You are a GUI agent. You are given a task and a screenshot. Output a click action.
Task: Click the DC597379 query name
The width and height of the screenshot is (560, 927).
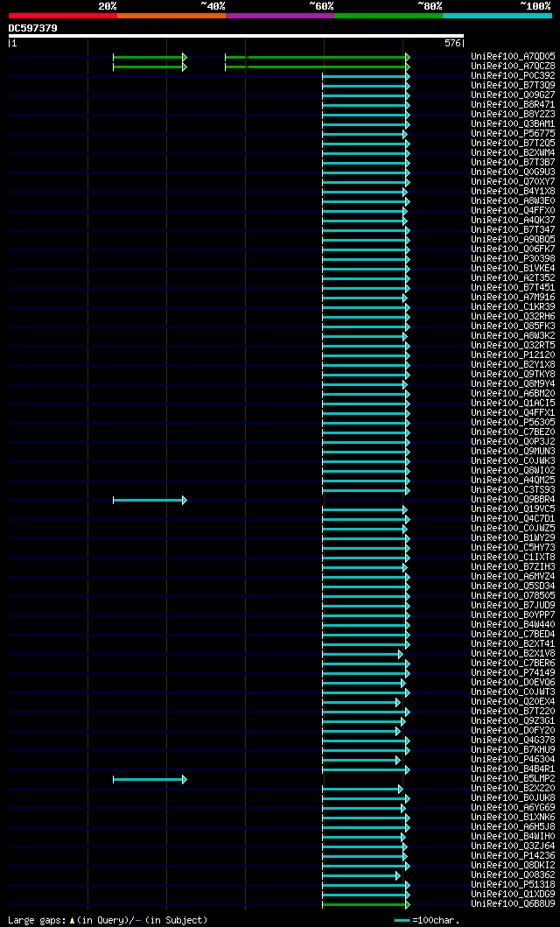click(32, 28)
